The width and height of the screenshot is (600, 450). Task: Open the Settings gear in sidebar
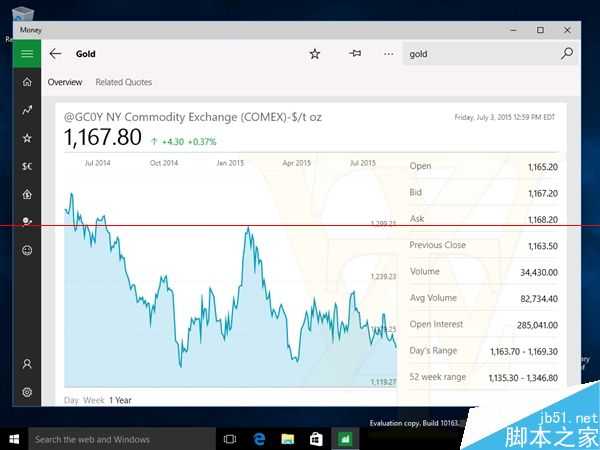click(x=27, y=392)
